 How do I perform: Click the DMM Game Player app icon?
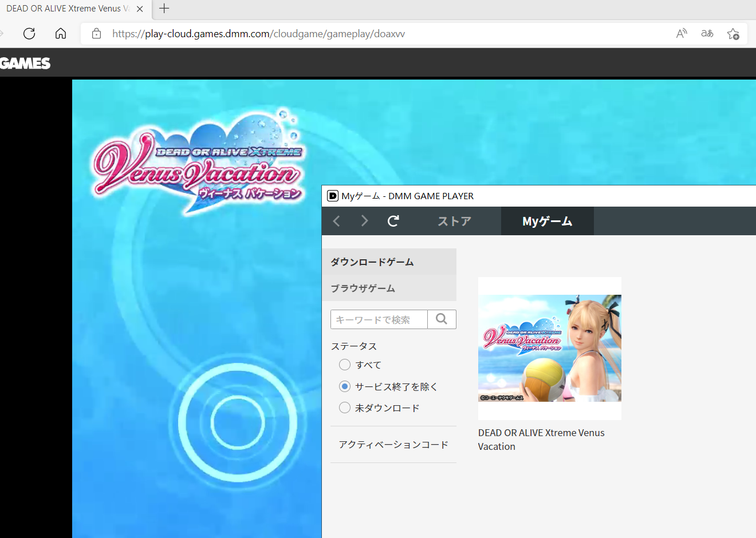pyautogui.click(x=333, y=196)
